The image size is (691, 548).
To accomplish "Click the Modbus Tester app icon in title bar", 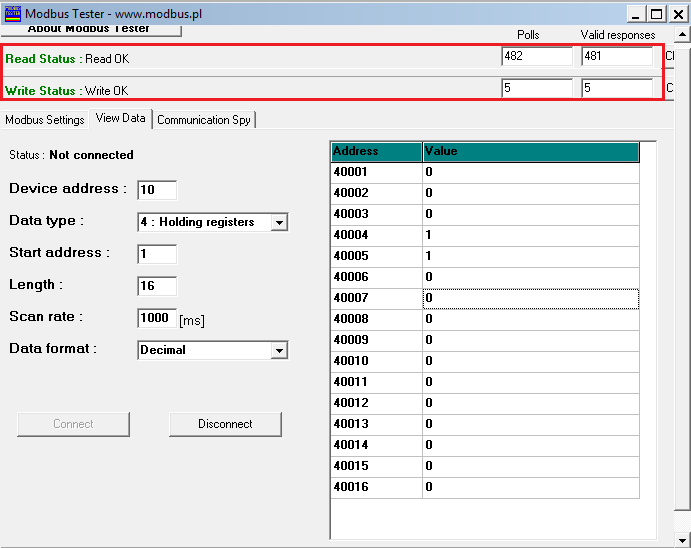I will click(x=12, y=14).
